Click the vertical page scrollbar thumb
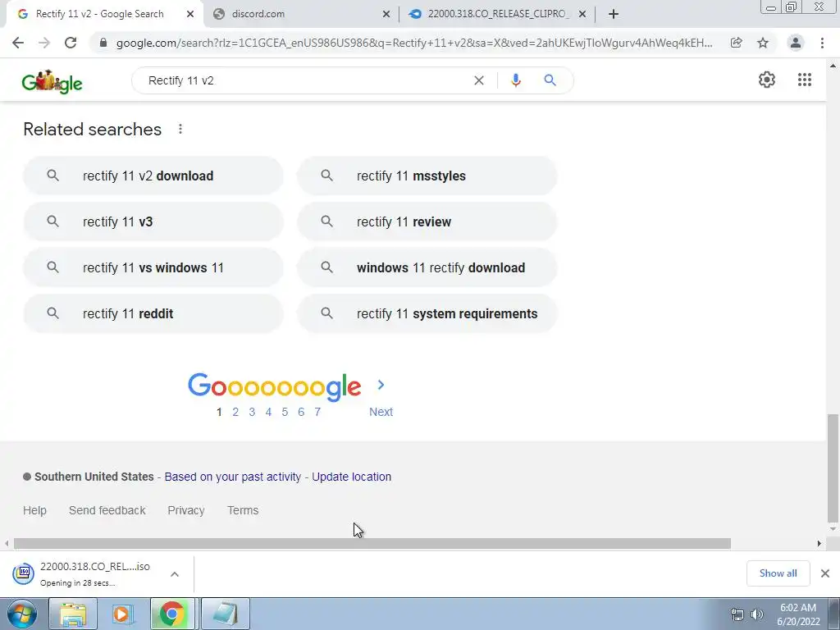The image size is (840, 630). click(x=833, y=468)
